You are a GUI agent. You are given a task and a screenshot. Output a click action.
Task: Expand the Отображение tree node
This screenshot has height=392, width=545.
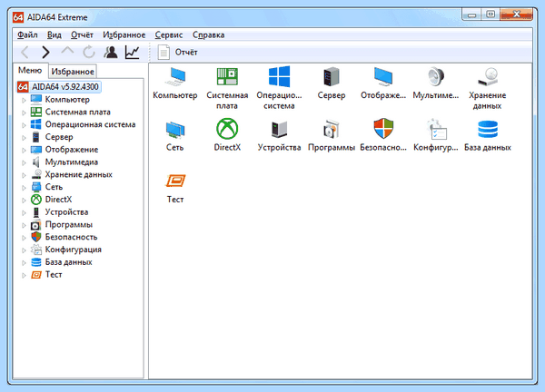point(24,150)
